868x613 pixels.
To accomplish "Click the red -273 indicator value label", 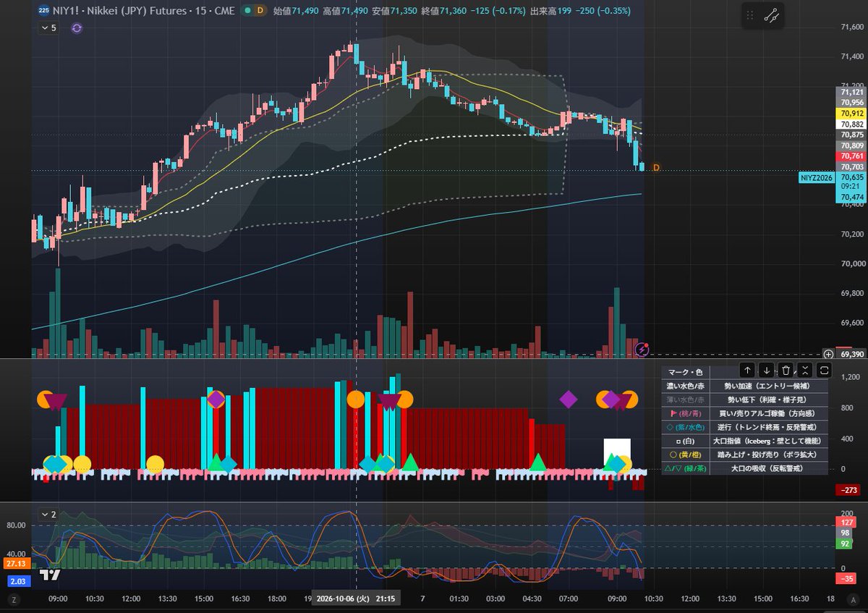I will [847, 491].
